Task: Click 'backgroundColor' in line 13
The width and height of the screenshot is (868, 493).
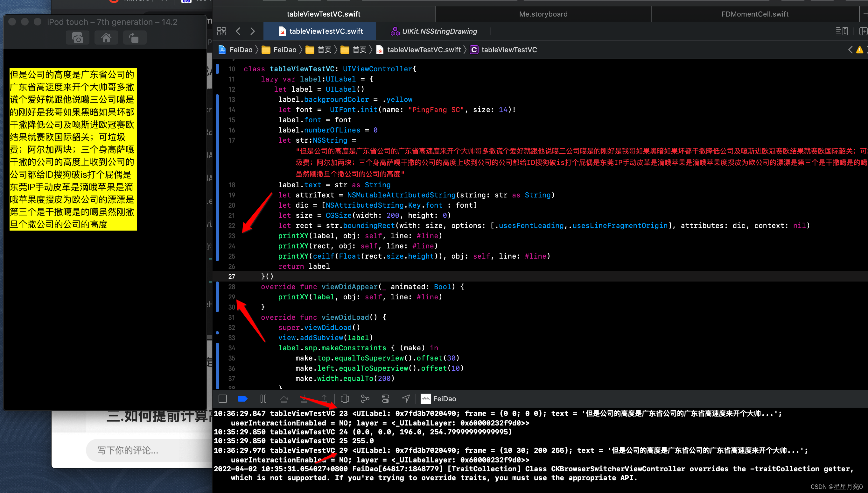Action: (x=336, y=100)
